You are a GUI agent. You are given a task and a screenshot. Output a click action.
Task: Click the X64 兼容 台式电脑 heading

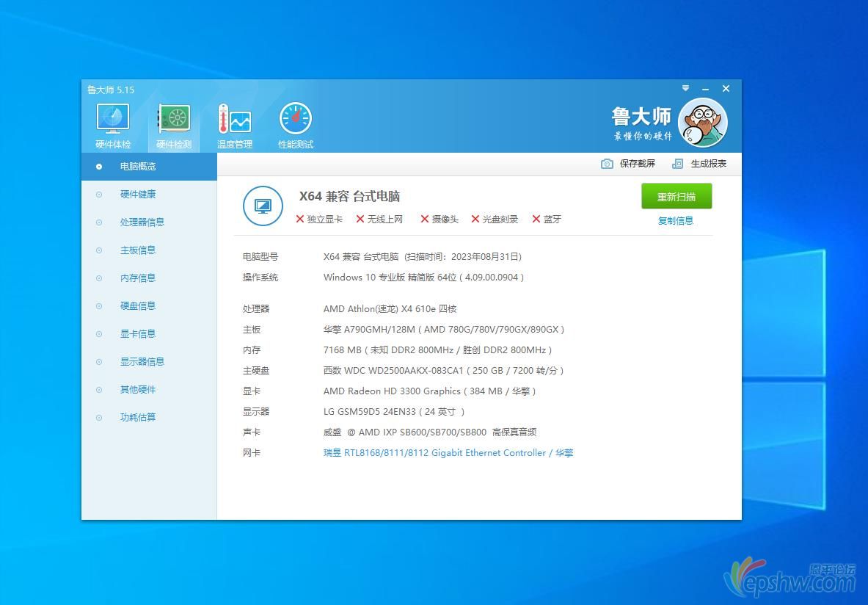point(350,196)
